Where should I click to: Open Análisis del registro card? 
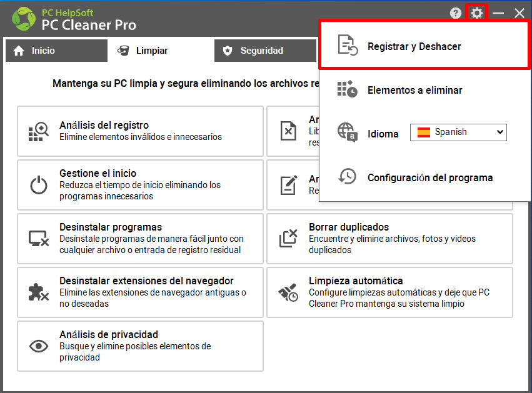140,131
